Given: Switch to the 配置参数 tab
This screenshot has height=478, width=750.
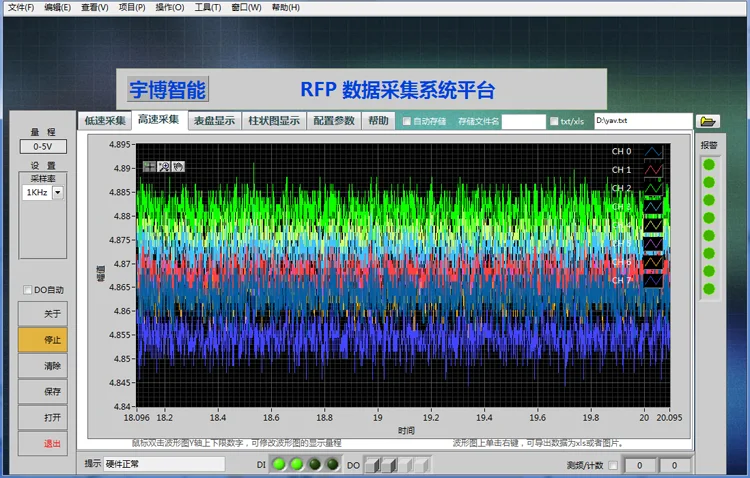Looking at the screenshot, I should point(334,121).
